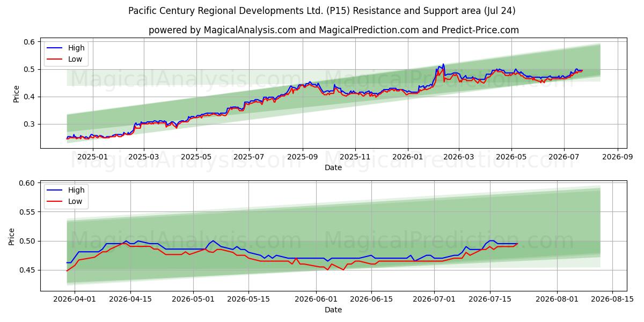Click the 'Price' y-axis label of bottom chart
This screenshot has width=644, height=322.
[x=12, y=236]
